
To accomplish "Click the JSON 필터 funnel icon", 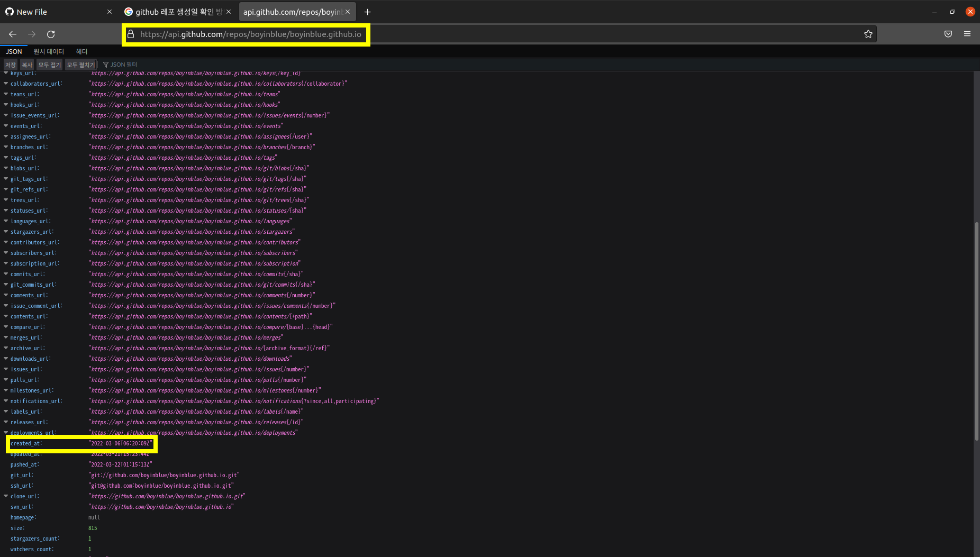I will (106, 65).
